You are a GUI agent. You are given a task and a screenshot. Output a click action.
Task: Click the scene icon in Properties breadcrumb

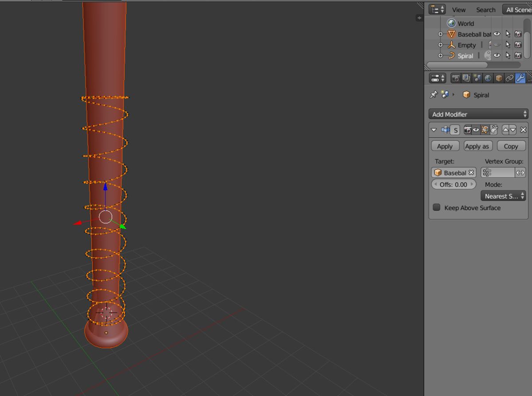pos(445,94)
